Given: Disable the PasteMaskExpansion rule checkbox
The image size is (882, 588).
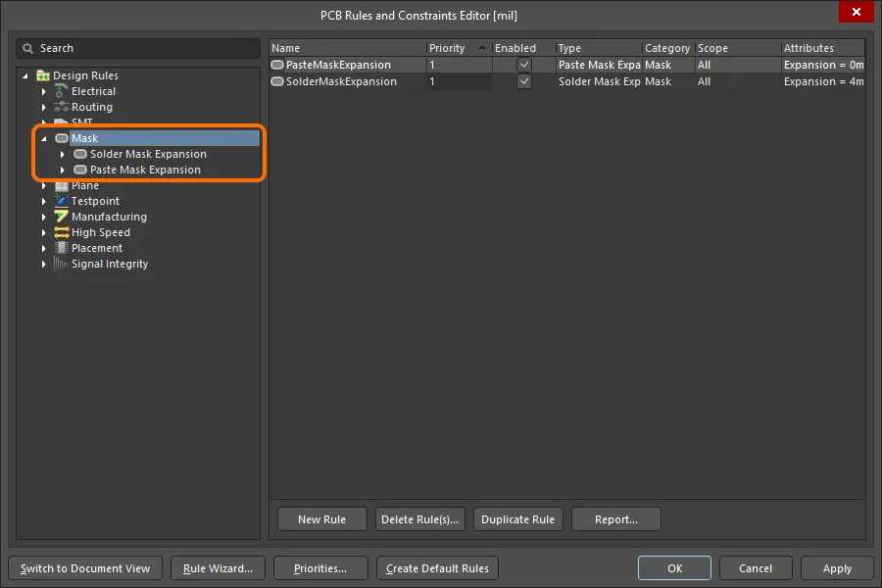Looking at the screenshot, I should [x=523, y=65].
